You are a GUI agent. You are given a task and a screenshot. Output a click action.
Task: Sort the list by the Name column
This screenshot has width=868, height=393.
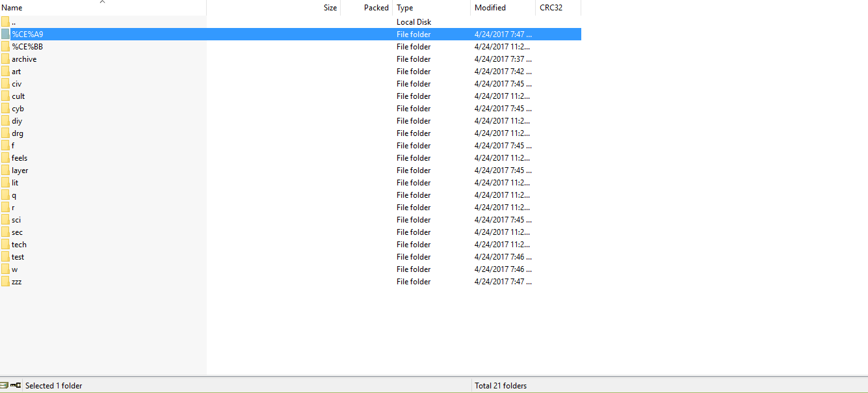(12, 8)
